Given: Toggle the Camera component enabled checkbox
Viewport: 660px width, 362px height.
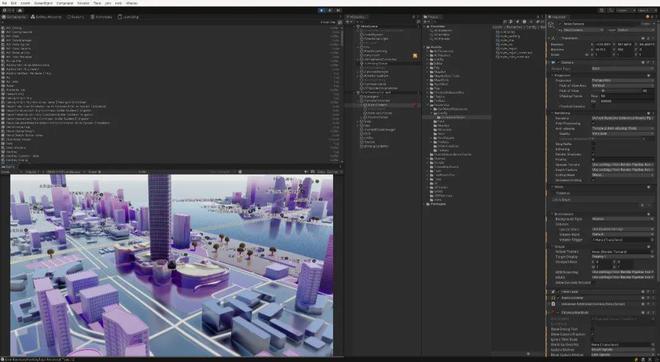Looking at the screenshot, I should (559, 62).
